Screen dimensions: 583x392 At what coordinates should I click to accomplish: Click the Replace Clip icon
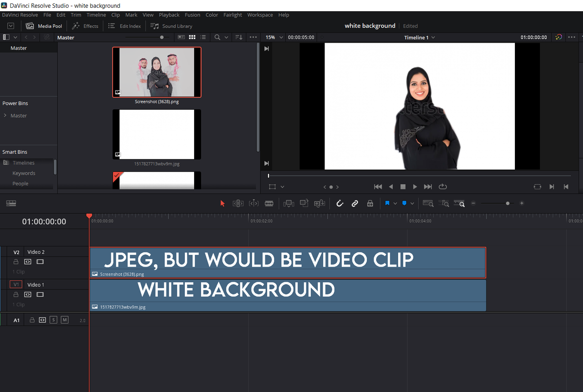319,203
